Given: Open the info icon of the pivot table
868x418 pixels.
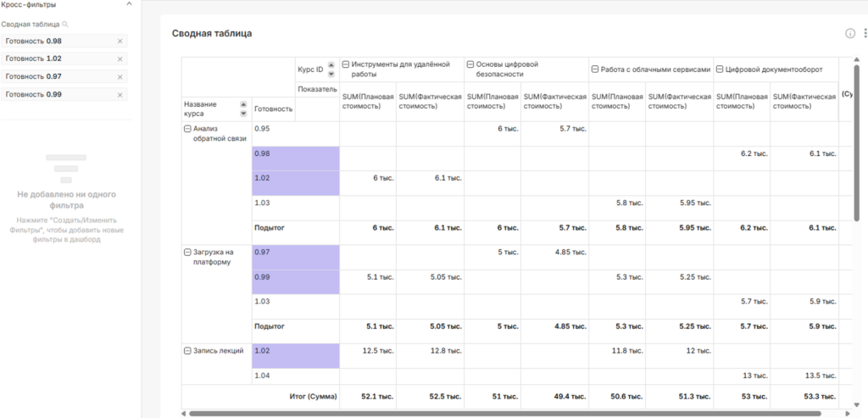Looking at the screenshot, I should tap(850, 33).
